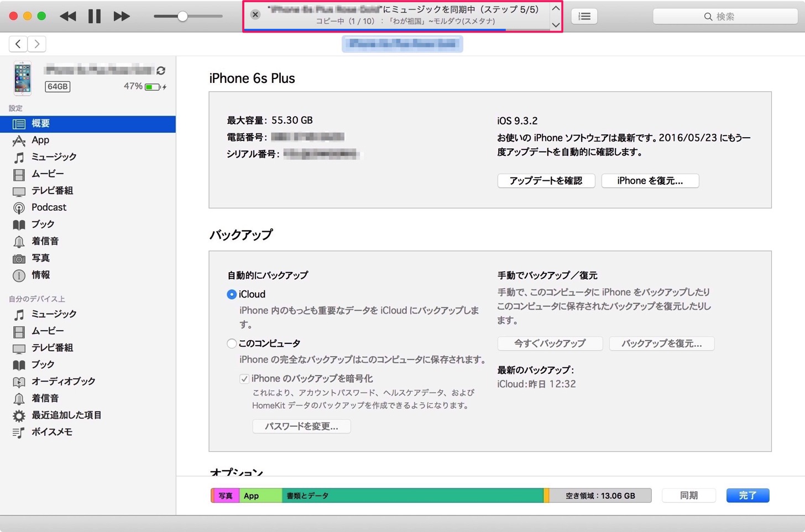
Task: Select the このコンピュータ radio button
Action: tap(232, 343)
